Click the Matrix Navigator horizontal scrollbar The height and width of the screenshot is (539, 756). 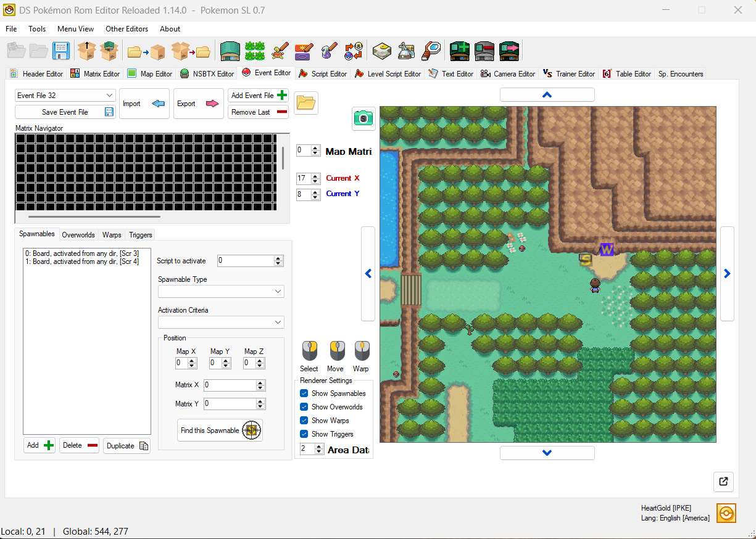(94, 217)
